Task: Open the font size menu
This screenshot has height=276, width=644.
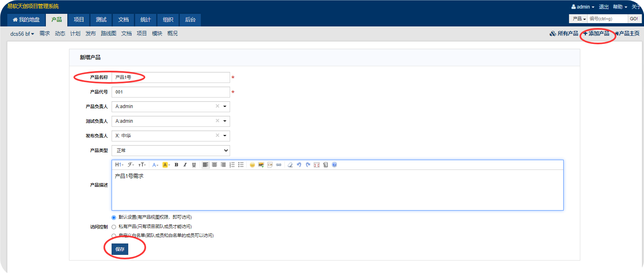Action: (142, 165)
